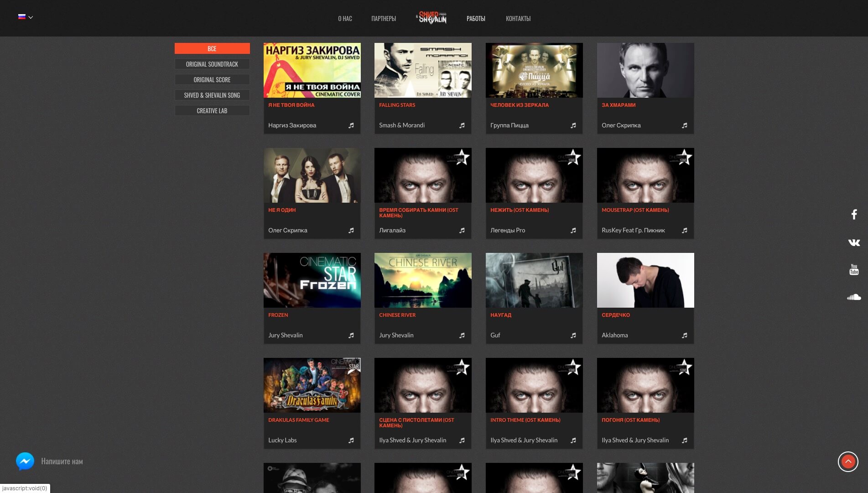This screenshot has height=493, width=868.
Task: Open the Messenger chat icon
Action: click(x=25, y=462)
